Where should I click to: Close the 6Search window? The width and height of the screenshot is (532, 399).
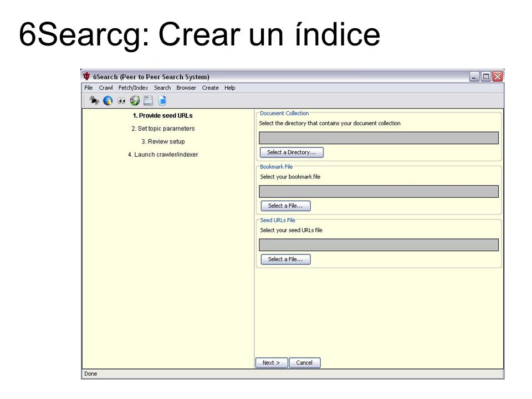[x=498, y=76]
